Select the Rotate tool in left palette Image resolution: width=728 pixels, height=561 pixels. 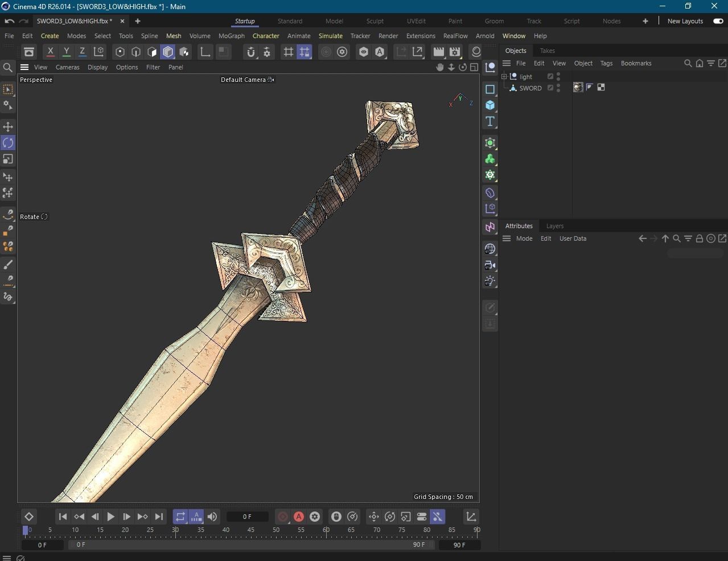(x=8, y=143)
